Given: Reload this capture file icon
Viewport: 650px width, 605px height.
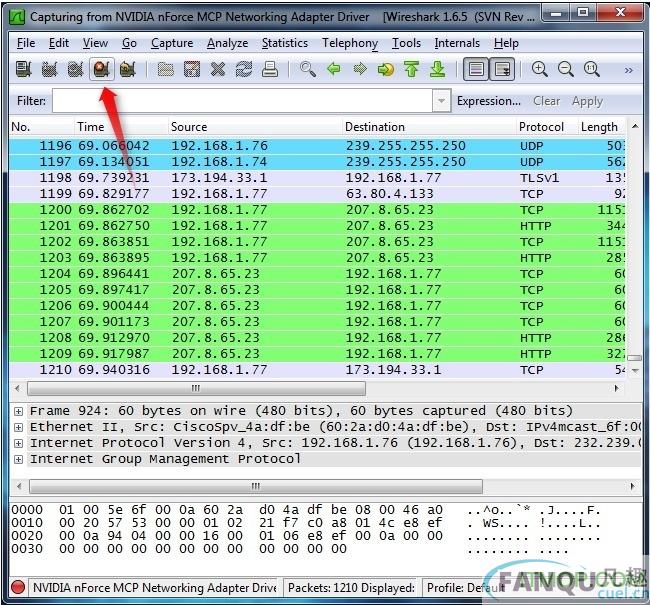Looking at the screenshot, I should point(244,69).
